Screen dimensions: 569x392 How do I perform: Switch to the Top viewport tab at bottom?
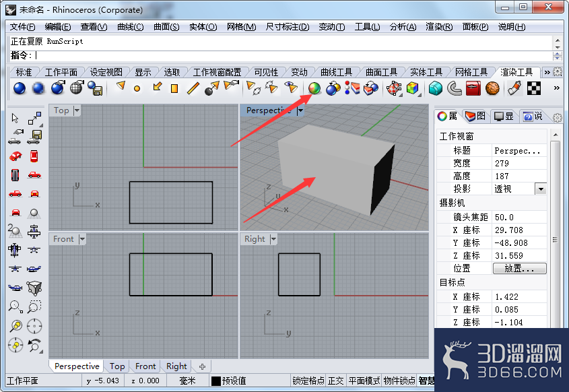pyautogui.click(x=117, y=366)
